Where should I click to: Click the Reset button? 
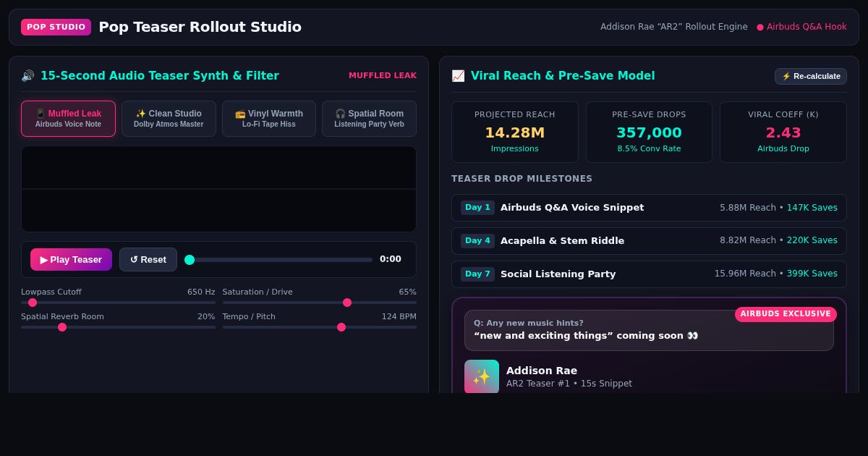point(148,259)
